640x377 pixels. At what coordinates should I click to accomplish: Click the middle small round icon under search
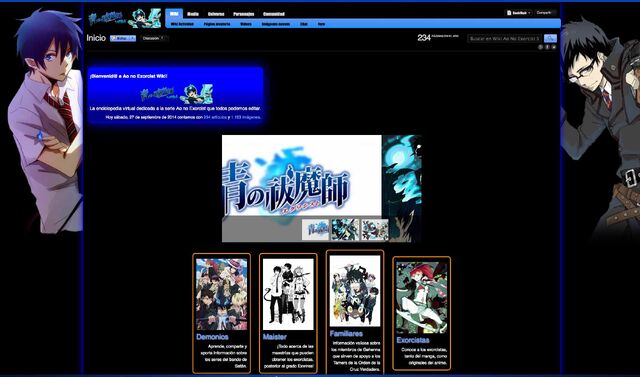[x=547, y=47]
